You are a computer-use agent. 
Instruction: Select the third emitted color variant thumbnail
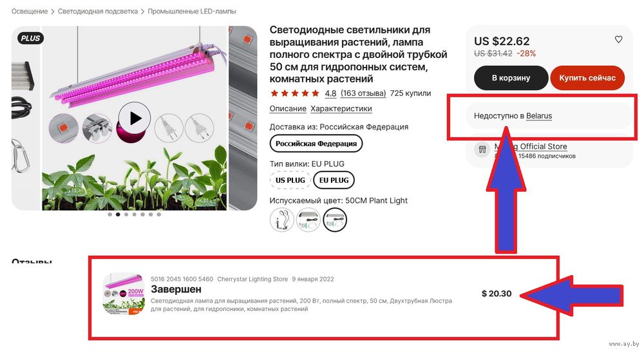tap(335, 220)
